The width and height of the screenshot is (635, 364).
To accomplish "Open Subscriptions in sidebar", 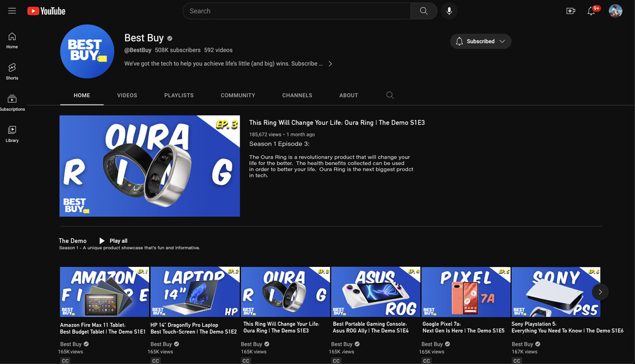I will 12,102.
